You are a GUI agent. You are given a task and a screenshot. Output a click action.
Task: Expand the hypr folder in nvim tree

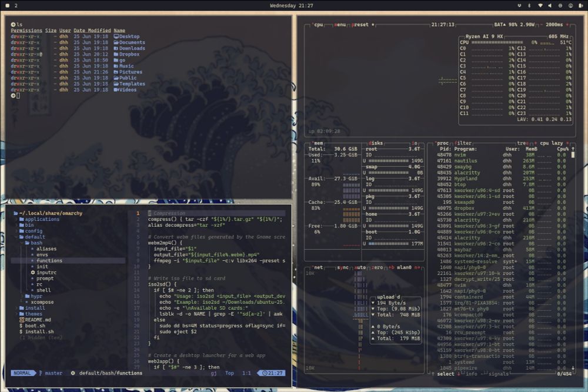click(x=34, y=296)
